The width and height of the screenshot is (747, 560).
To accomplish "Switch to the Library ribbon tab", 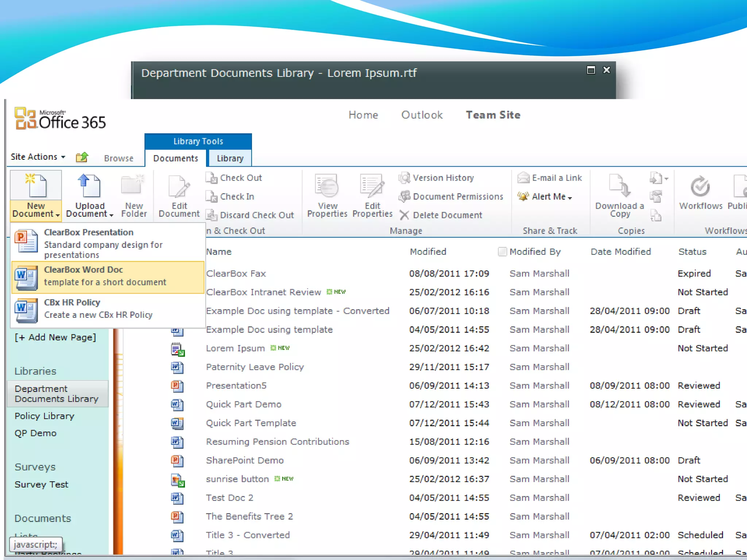I will [x=230, y=158].
